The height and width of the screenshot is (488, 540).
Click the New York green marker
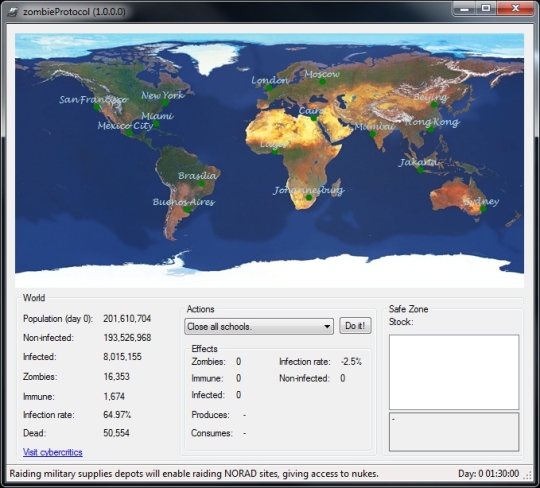[x=165, y=103]
